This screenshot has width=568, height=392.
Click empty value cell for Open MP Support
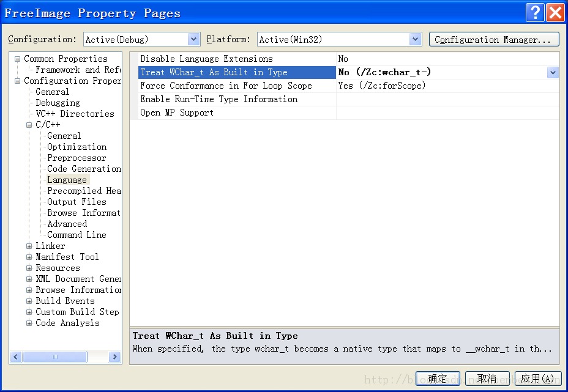[448, 113]
